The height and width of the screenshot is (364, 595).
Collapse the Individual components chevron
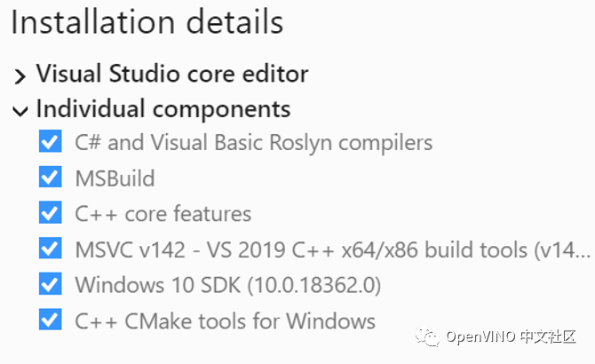pyautogui.click(x=20, y=112)
